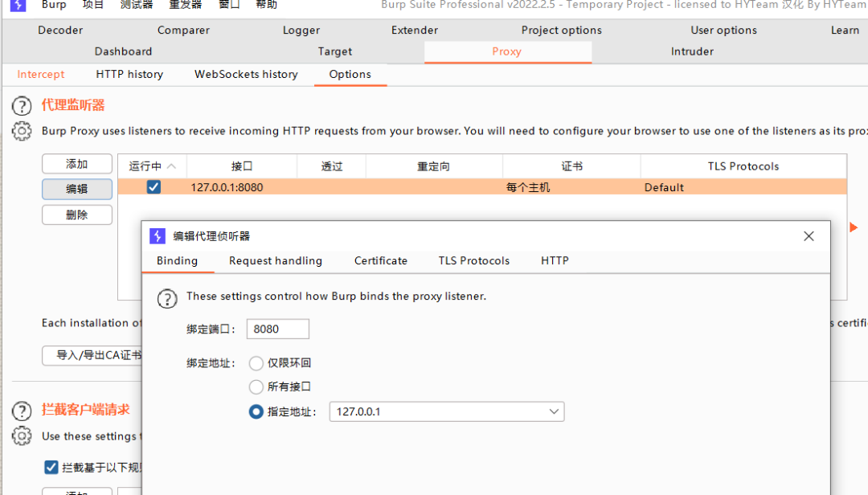Close the edit proxy listener dialog
This screenshot has width=868, height=495.
[x=809, y=236]
